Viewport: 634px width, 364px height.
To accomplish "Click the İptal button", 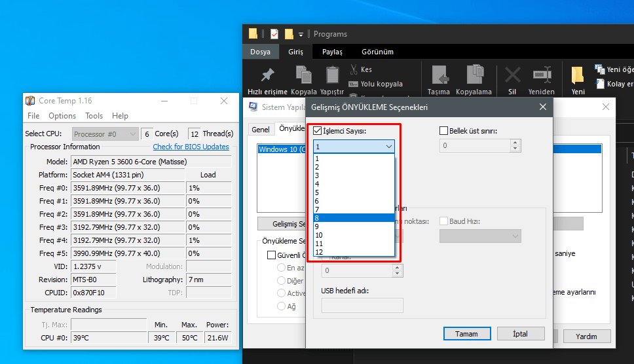I will tap(521, 334).
